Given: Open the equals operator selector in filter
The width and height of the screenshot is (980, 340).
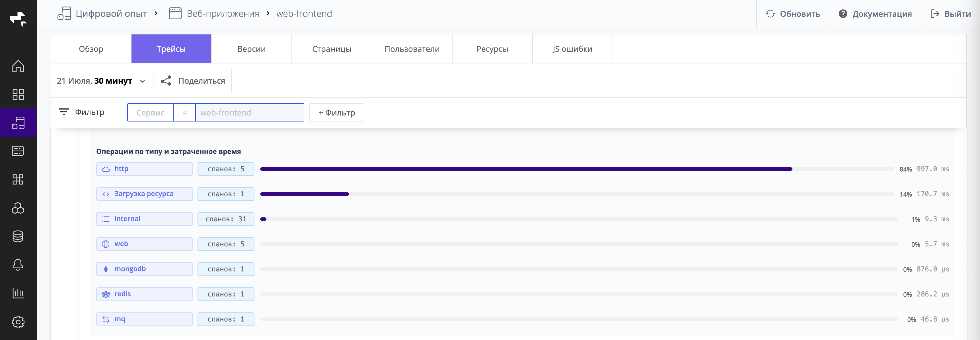Looking at the screenshot, I should [184, 113].
